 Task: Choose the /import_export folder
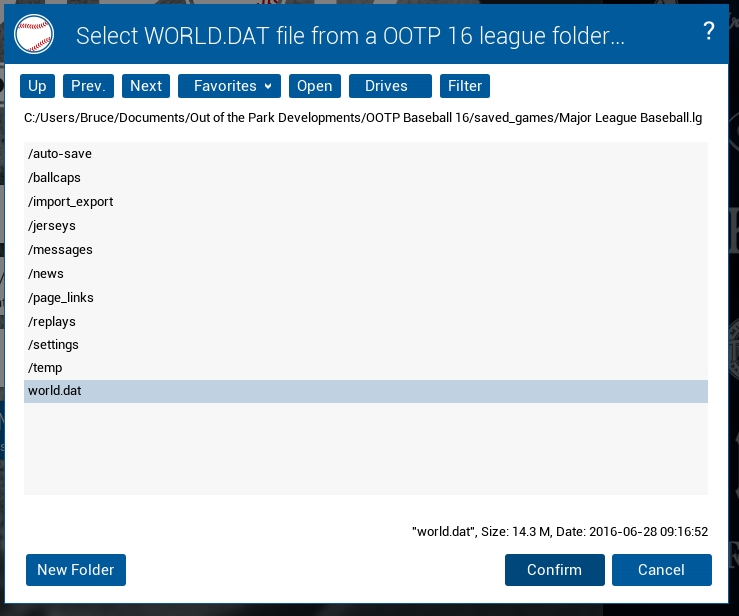tap(71, 202)
